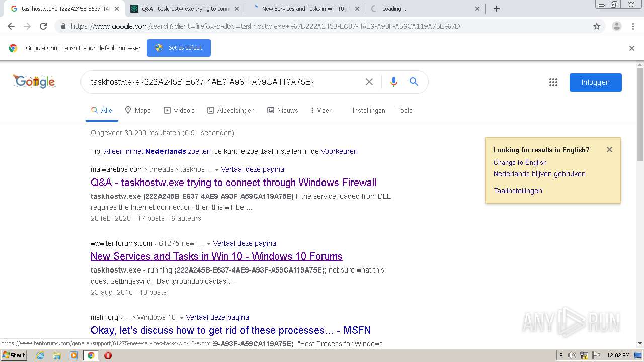The width and height of the screenshot is (644, 362).
Task: Open 'New Services and Tasks in Win 10' result
Action: click(216, 256)
